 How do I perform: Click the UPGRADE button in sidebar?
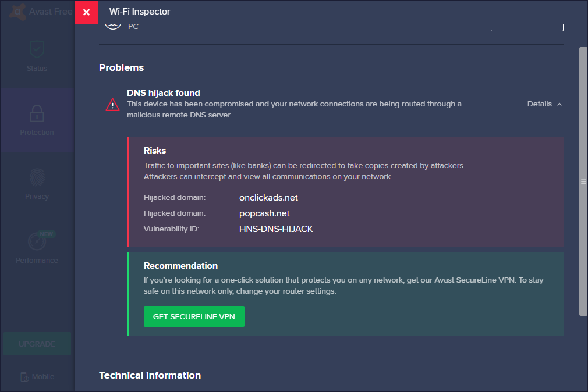tap(37, 344)
